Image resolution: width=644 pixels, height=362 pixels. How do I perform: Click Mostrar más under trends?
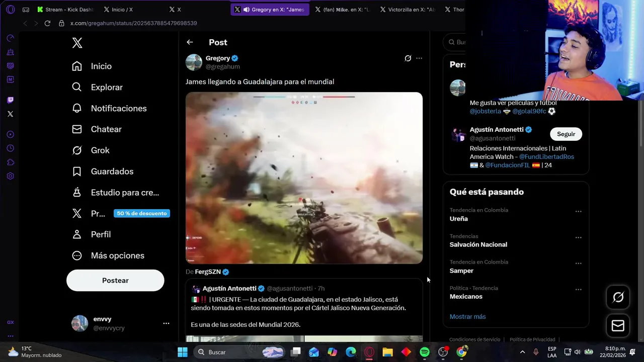[467, 317]
